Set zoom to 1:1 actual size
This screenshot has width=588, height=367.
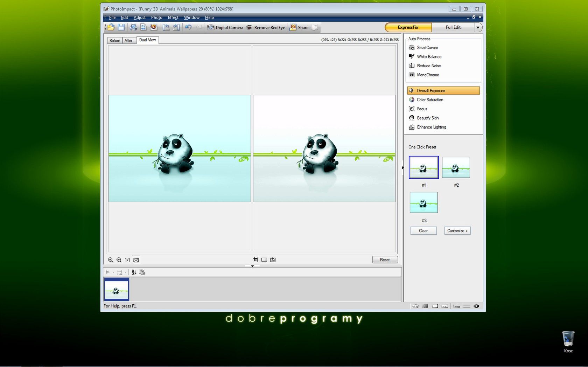(127, 260)
